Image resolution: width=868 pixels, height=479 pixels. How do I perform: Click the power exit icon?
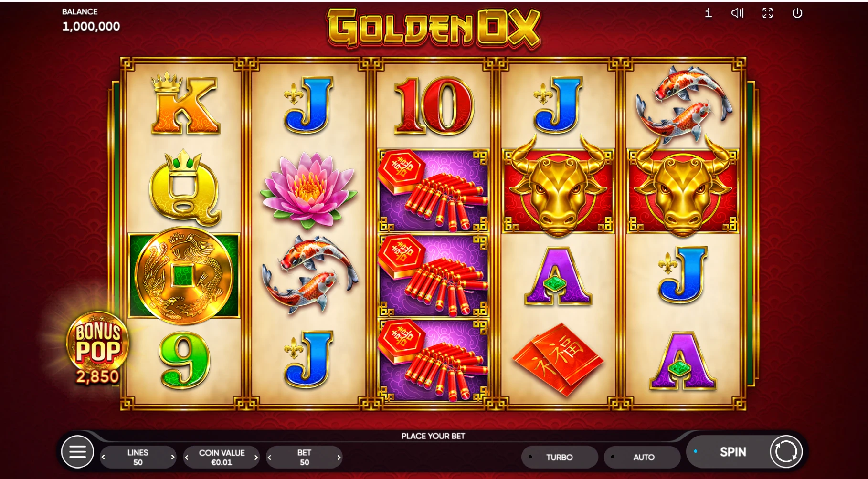[x=797, y=13]
